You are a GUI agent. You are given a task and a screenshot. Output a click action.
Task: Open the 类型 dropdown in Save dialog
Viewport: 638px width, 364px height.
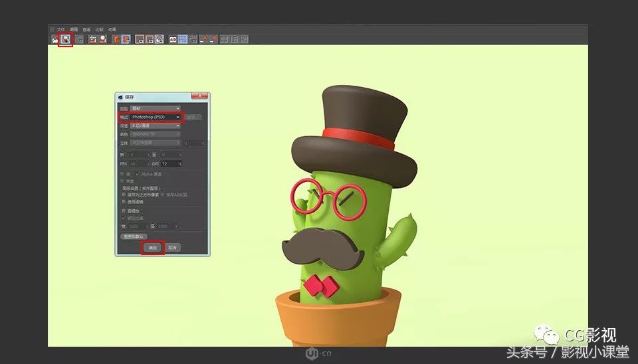pos(156,108)
